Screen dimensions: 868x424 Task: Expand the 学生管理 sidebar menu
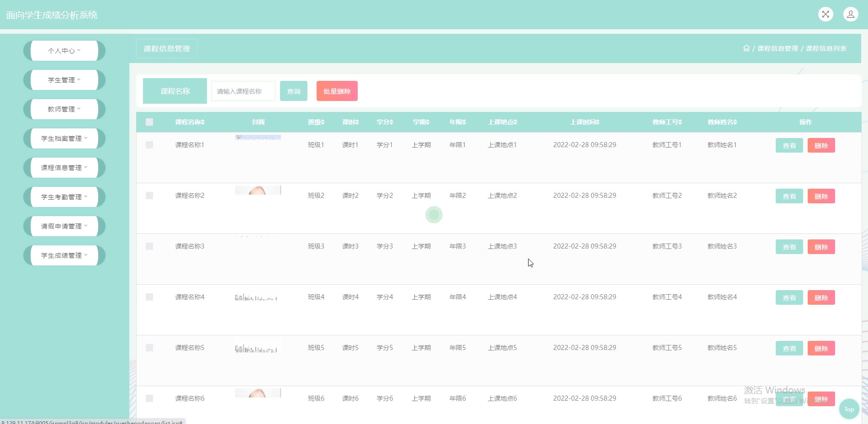[x=64, y=80]
